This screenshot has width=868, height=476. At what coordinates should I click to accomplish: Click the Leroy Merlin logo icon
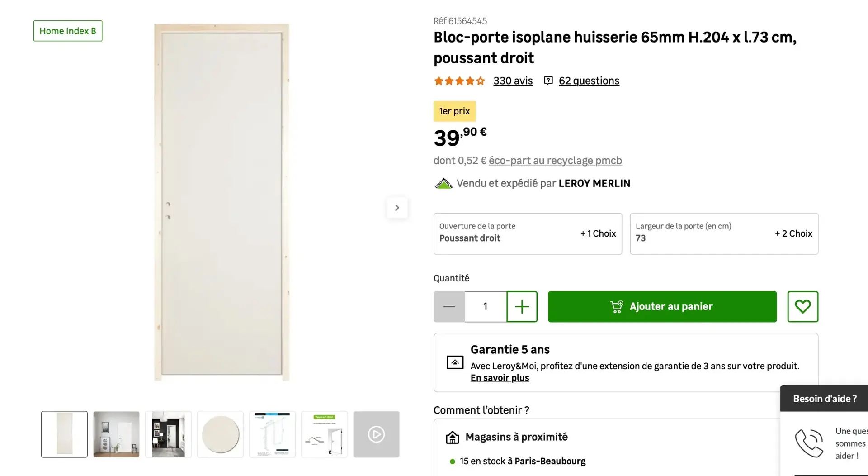click(443, 183)
